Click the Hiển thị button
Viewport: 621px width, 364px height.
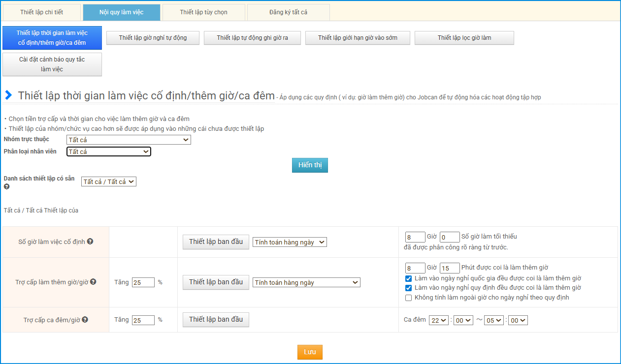coord(310,165)
